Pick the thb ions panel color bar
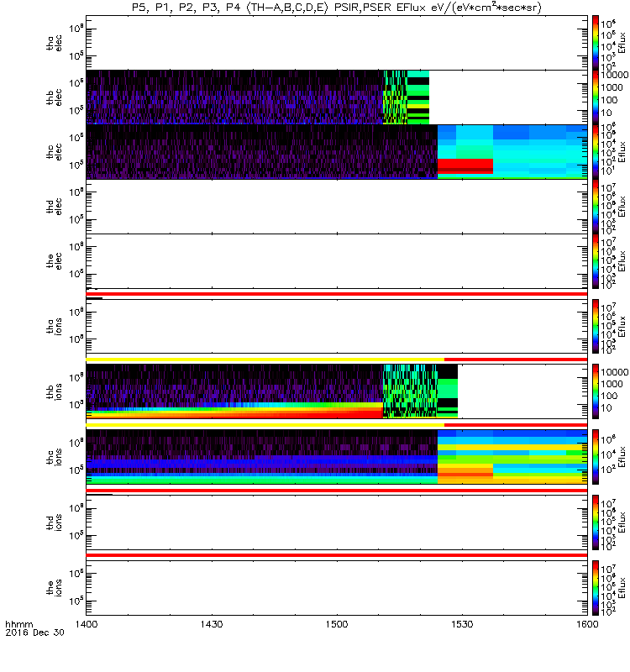The width and height of the screenshot is (630, 672). click(x=596, y=391)
